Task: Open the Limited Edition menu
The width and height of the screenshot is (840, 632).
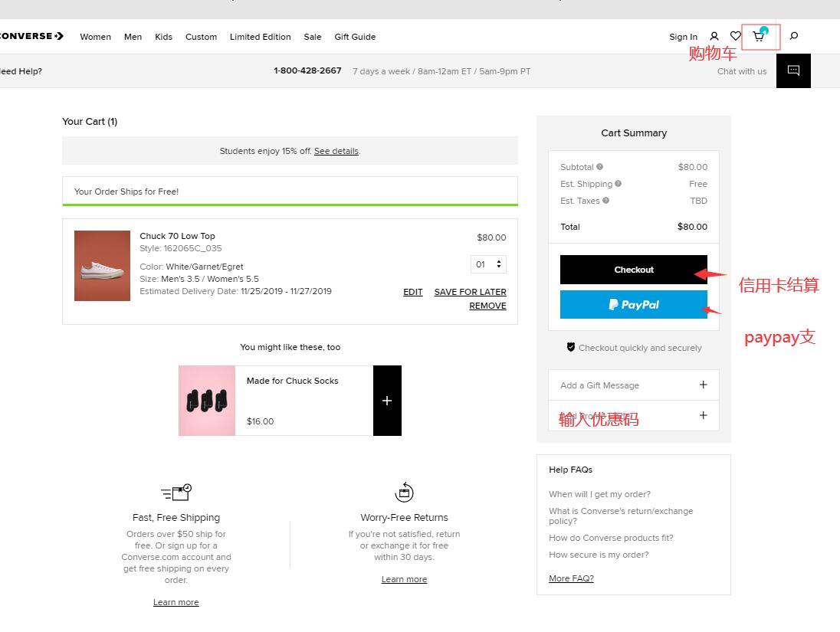Action: point(260,37)
